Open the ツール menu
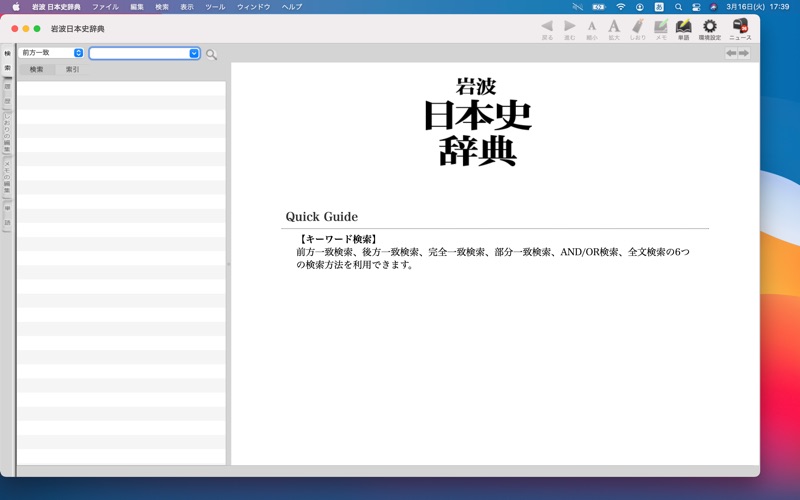800x500 pixels. (x=215, y=7)
